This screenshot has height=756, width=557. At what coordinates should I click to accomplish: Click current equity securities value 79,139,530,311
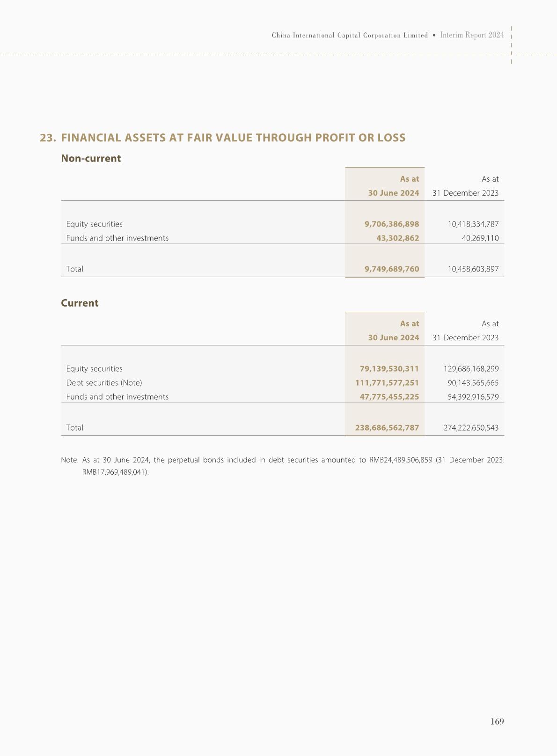point(389,369)
